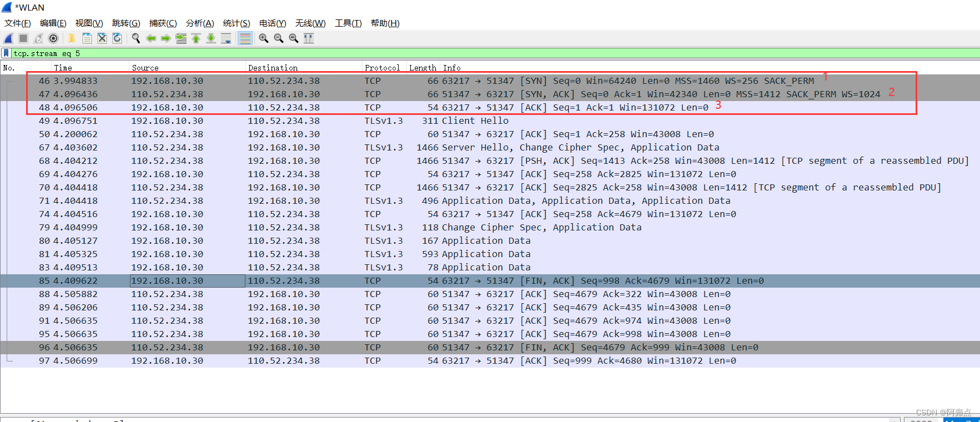This screenshot has width=980, height=422.
Task: Select packet 96 FIN, ACK from 110.52.234.38
Action: click(x=490, y=348)
